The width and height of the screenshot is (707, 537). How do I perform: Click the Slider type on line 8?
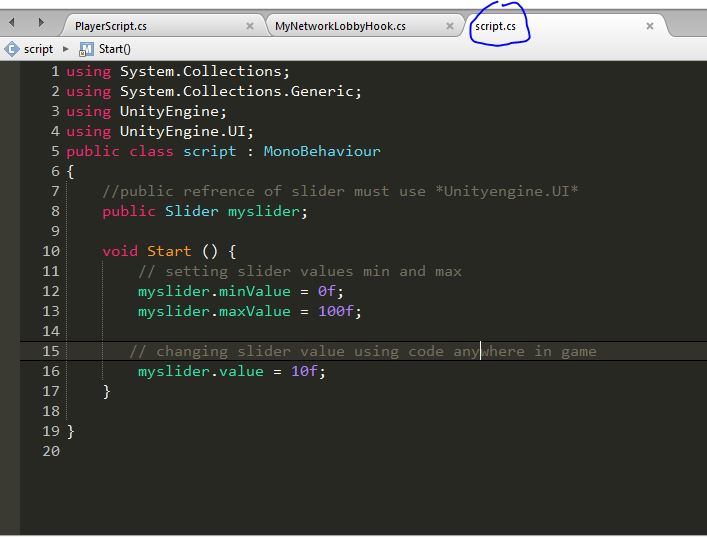coord(192,211)
